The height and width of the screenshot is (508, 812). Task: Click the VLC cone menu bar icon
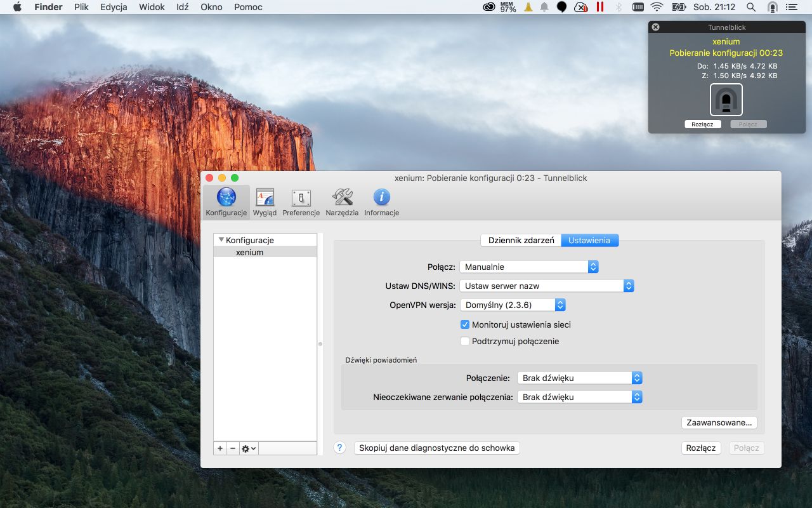pos(528,7)
